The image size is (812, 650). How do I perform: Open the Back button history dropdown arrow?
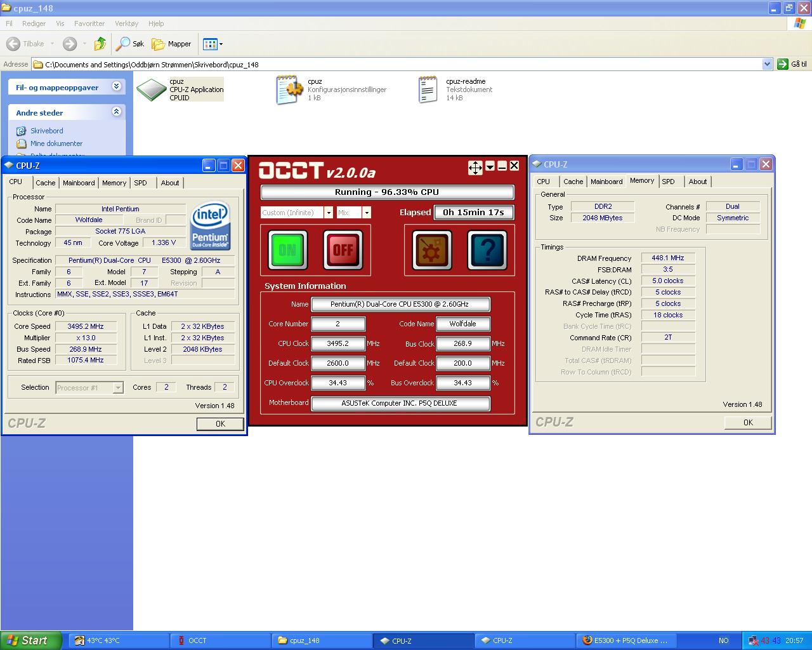tap(52, 44)
